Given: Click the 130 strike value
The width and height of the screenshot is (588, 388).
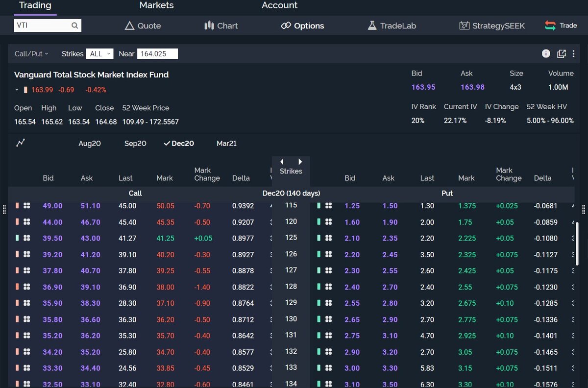Looking at the screenshot, I should [291, 319].
